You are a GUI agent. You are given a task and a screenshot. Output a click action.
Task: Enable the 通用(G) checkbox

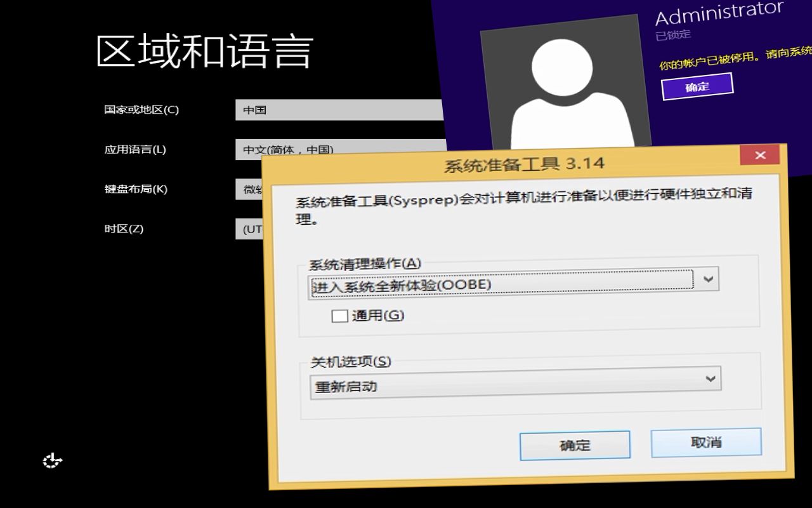(340, 316)
